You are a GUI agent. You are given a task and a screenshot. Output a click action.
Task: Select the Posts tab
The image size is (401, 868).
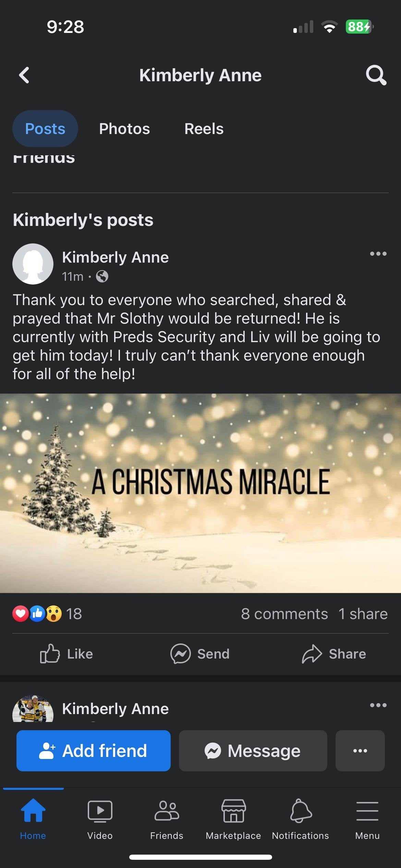coord(45,129)
